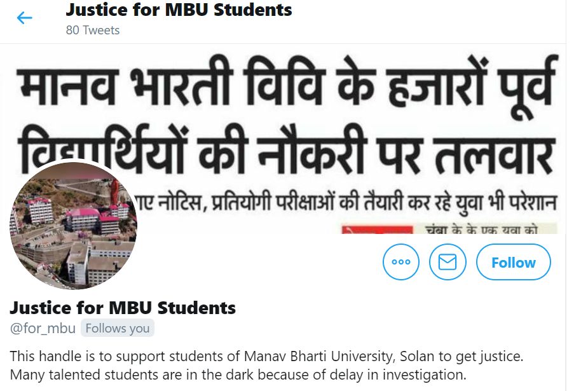Go back using the blue arrow
588x391 pixels.
[24, 18]
